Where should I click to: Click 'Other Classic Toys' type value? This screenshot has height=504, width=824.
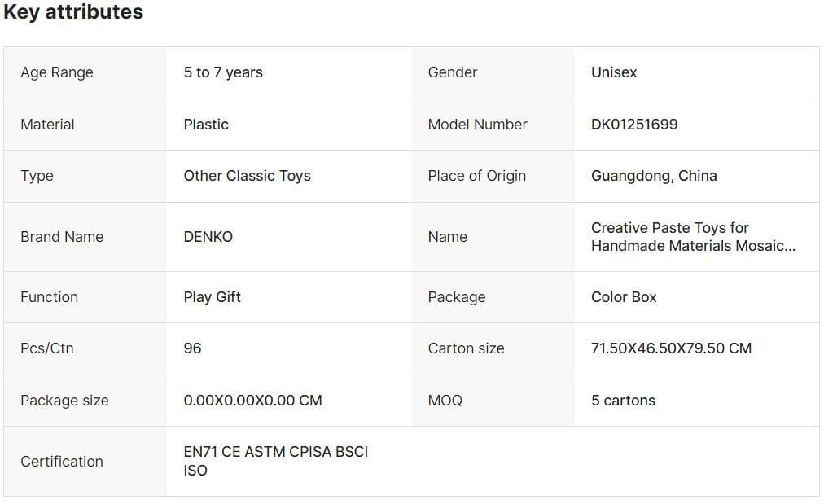click(247, 176)
